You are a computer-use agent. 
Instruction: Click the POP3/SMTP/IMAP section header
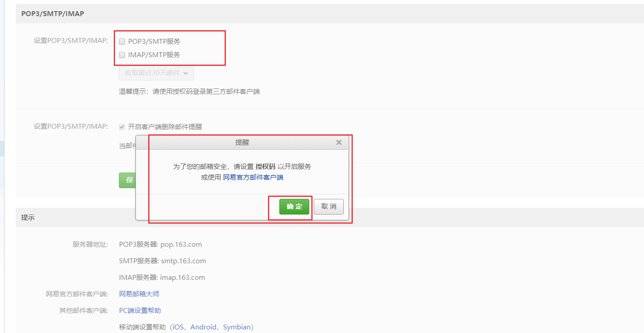(x=52, y=14)
